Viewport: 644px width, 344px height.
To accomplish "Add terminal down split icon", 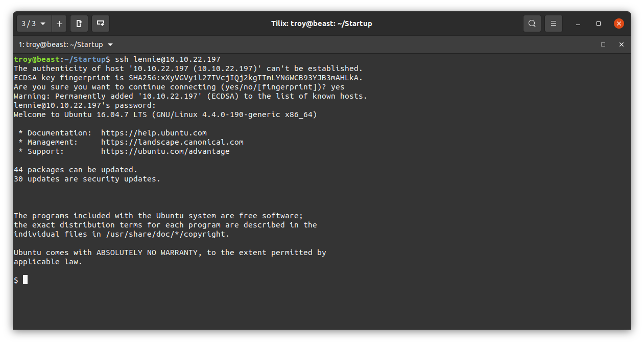I will click(101, 24).
